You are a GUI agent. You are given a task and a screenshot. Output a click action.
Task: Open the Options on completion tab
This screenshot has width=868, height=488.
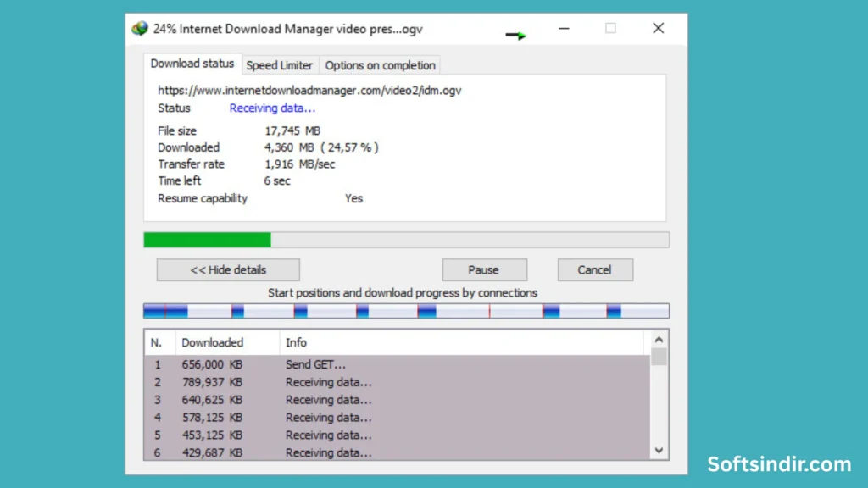click(x=380, y=65)
